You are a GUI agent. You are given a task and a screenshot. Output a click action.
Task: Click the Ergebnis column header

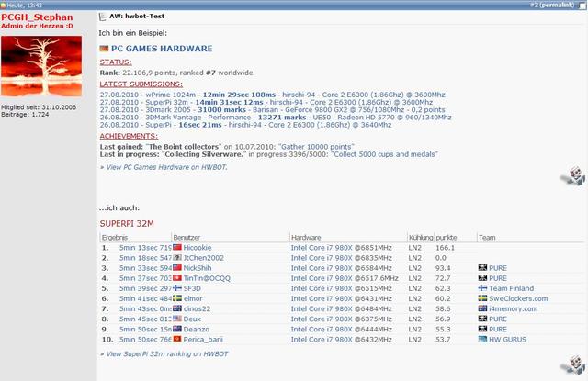pos(115,238)
